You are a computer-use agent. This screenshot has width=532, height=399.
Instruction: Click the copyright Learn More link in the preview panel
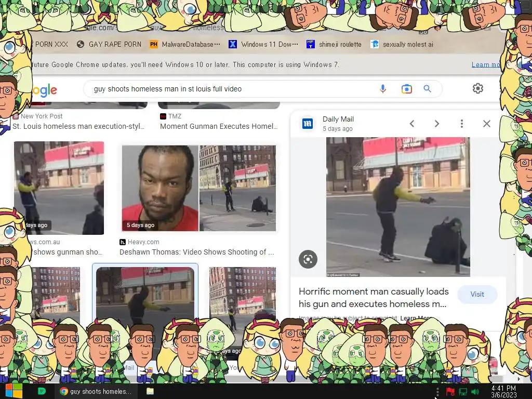pos(416,318)
